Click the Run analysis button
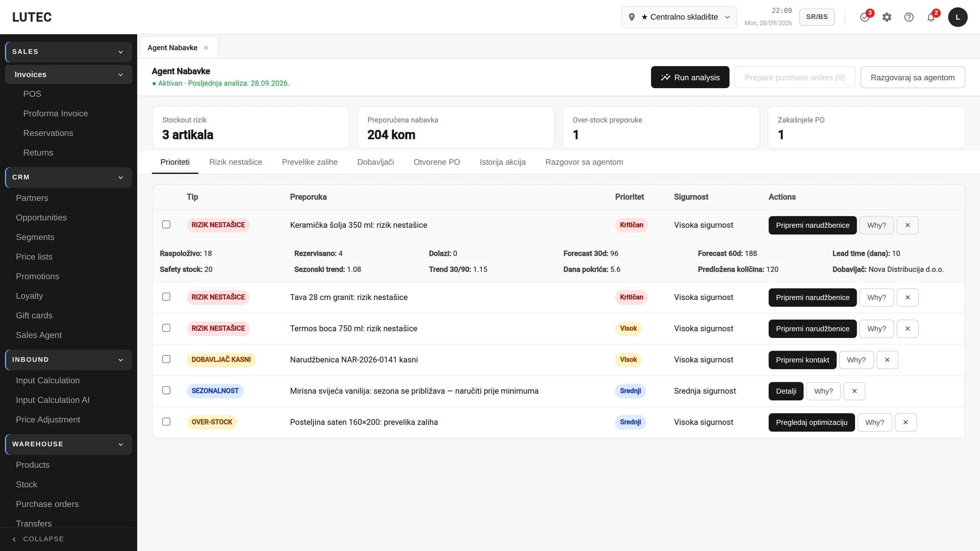 [690, 77]
